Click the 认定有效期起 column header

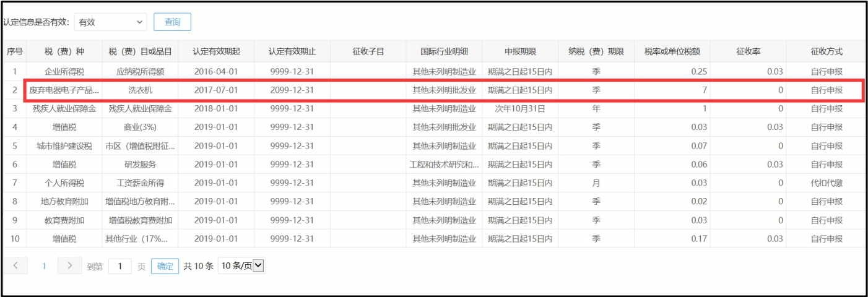[x=216, y=52]
